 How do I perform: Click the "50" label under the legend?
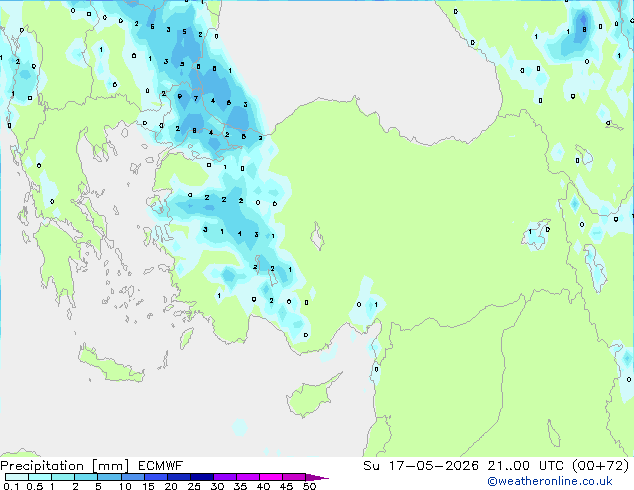tap(310, 486)
